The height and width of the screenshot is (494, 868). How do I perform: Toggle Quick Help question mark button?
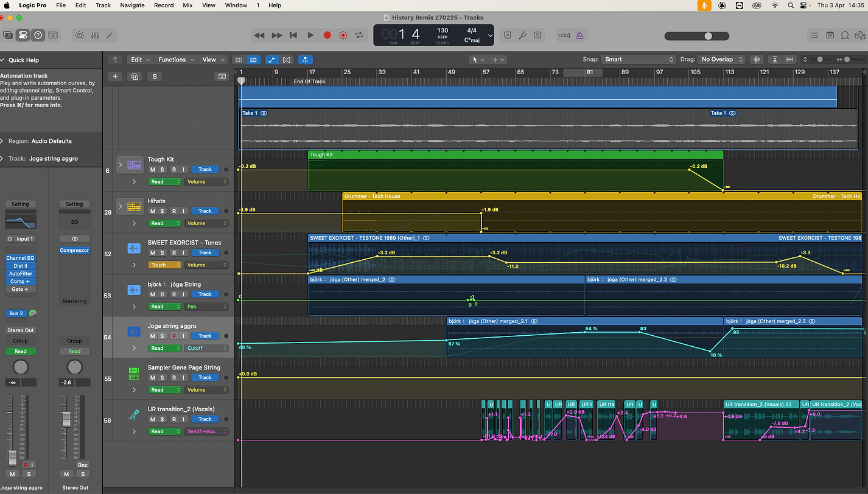click(x=38, y=35)
